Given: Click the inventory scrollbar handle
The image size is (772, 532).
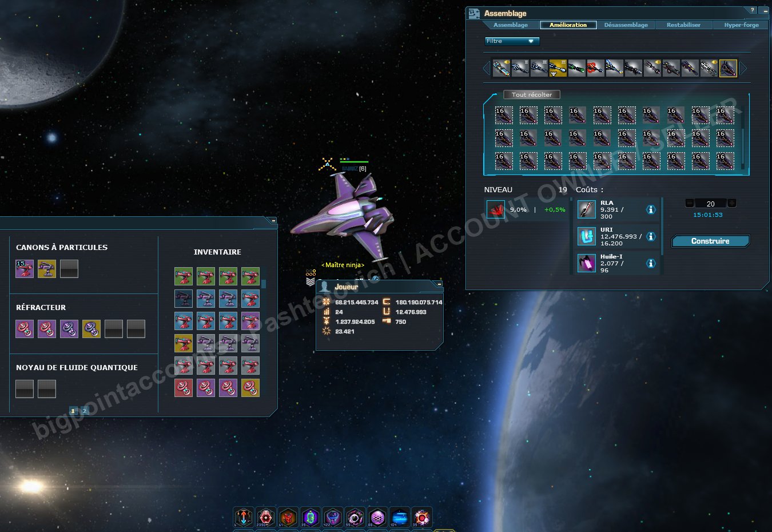Looking at the screenshot, I should (264, 284).
